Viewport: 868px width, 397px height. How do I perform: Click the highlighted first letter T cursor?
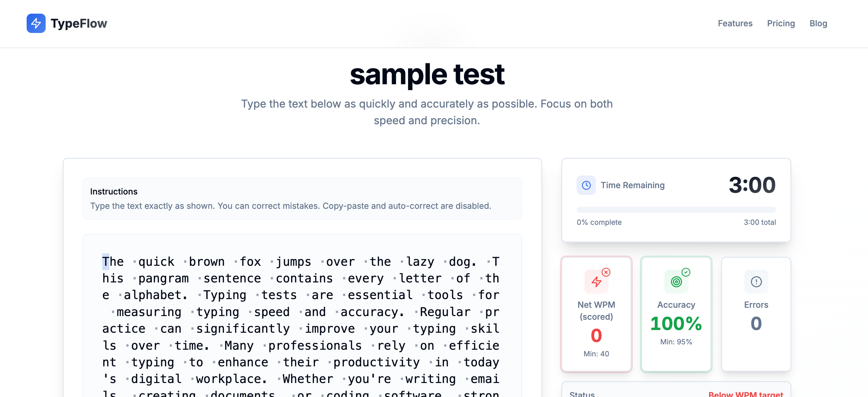tap(106, 262)
